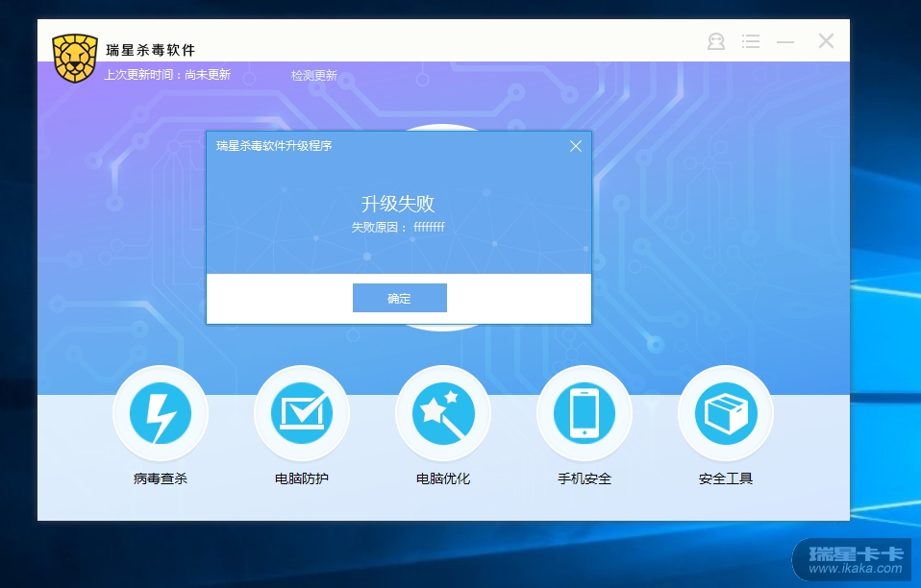Click the 手机安全 text label
This screenshot has width=921, height=588.
585,478
